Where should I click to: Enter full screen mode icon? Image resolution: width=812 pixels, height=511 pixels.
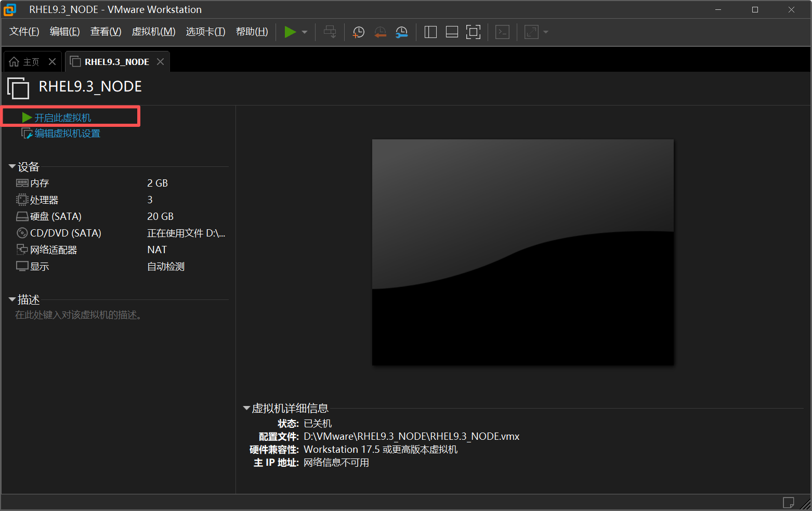coord(473,32)
